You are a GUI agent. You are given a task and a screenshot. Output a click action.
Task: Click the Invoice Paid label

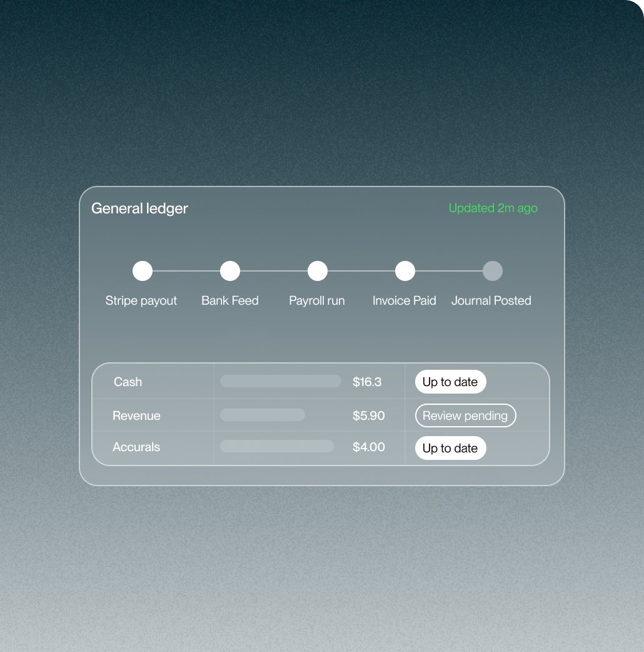(405, 300)
